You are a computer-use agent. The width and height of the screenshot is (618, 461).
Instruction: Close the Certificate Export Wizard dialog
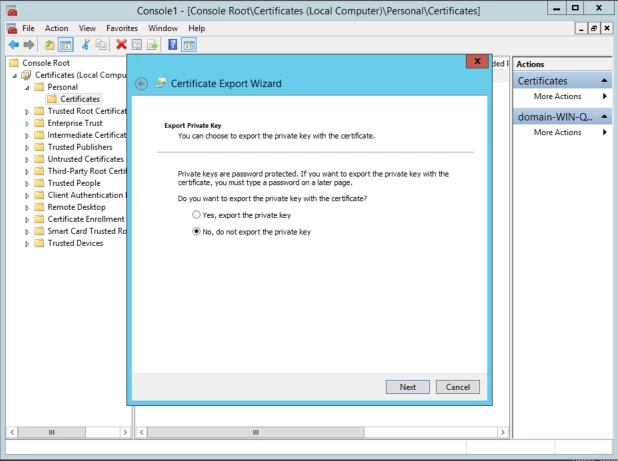(477, 61)
